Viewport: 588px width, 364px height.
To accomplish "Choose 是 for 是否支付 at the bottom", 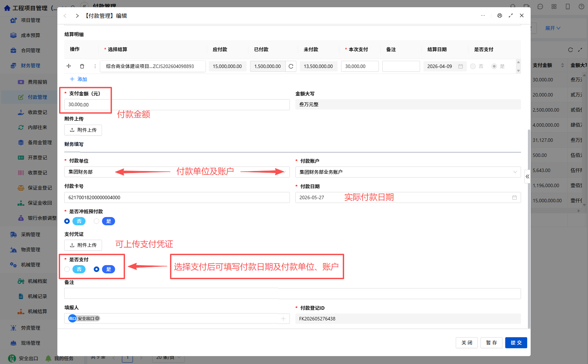I will (97, 269).
